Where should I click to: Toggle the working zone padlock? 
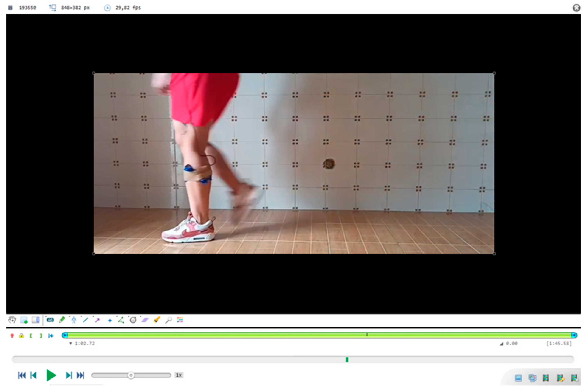tap(22, 336)
